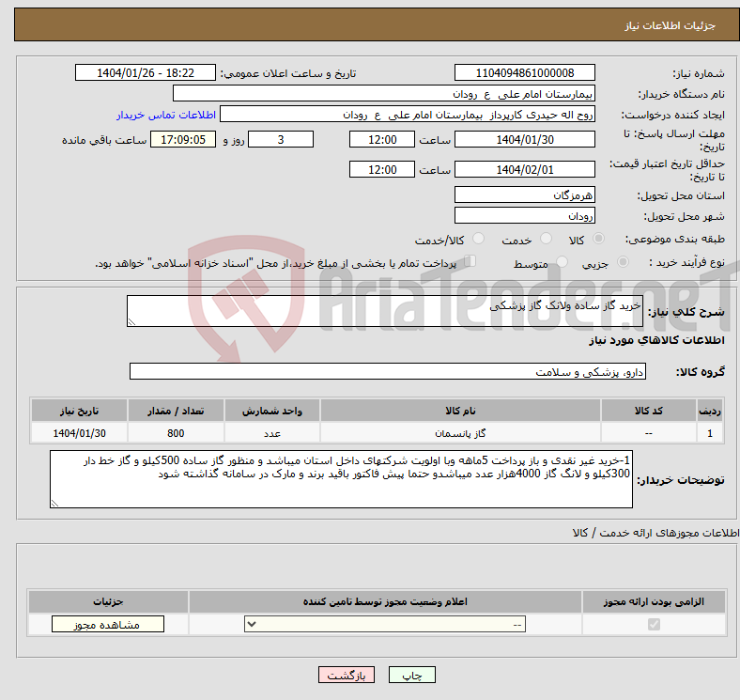
Task: Click the buyer notes text area
Action: [341, 479]
